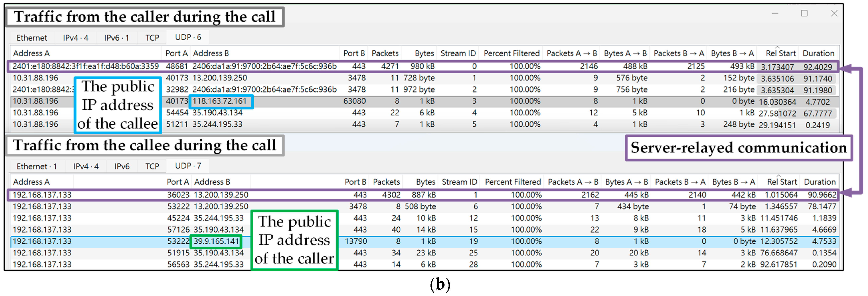Open the Ethernet · 1 tab in callee panel
The height and width of the screenshot is (296, 868).
coord(36,166)
